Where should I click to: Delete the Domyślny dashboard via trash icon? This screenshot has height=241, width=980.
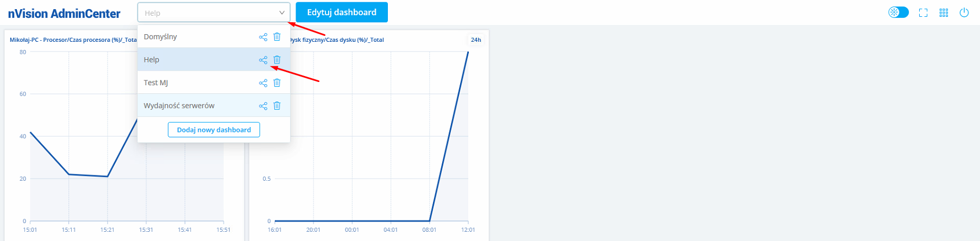pos(277,37)
